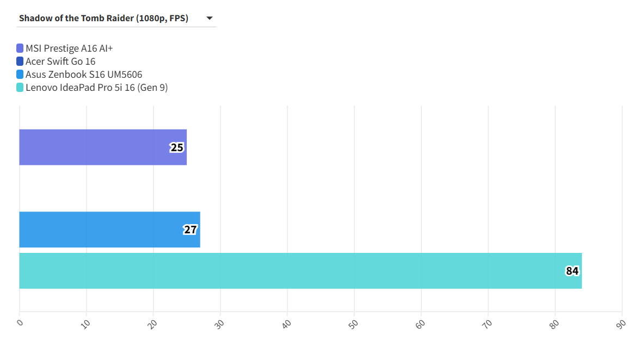Select the teal Lenovo IdeaPad bar

[272, 271]
